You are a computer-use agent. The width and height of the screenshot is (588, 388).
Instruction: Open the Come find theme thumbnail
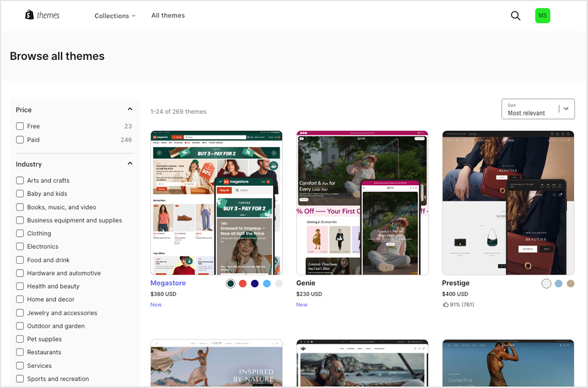[508, 363]
